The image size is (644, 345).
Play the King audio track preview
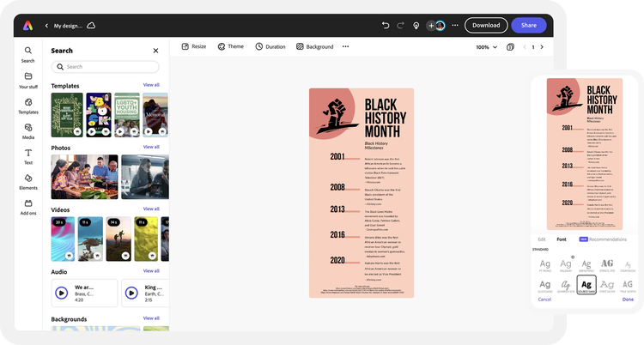tap(131, 293)
